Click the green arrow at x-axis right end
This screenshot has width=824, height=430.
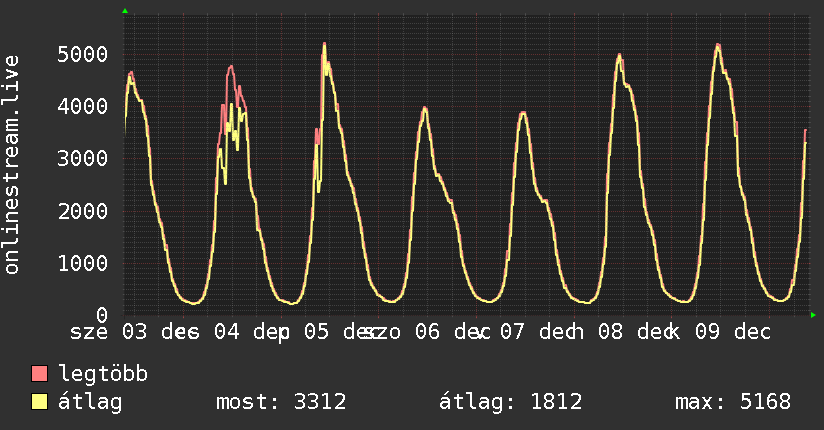pyautogui.click(x=813, y=315)
